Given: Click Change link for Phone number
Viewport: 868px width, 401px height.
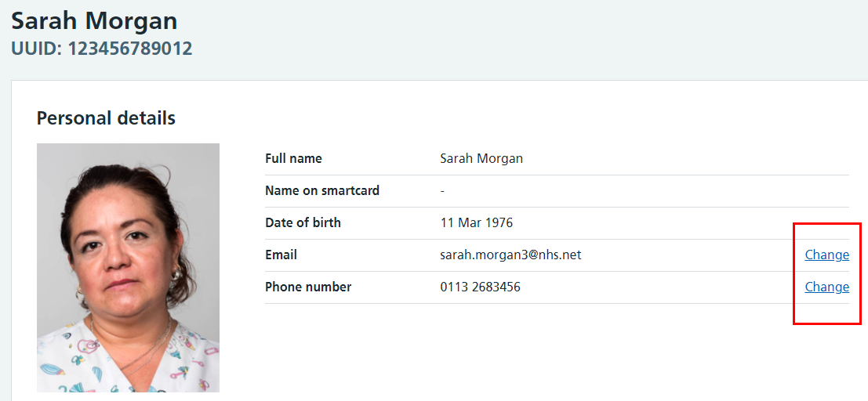Looking at the screenshot, I should tap(826, 287).
